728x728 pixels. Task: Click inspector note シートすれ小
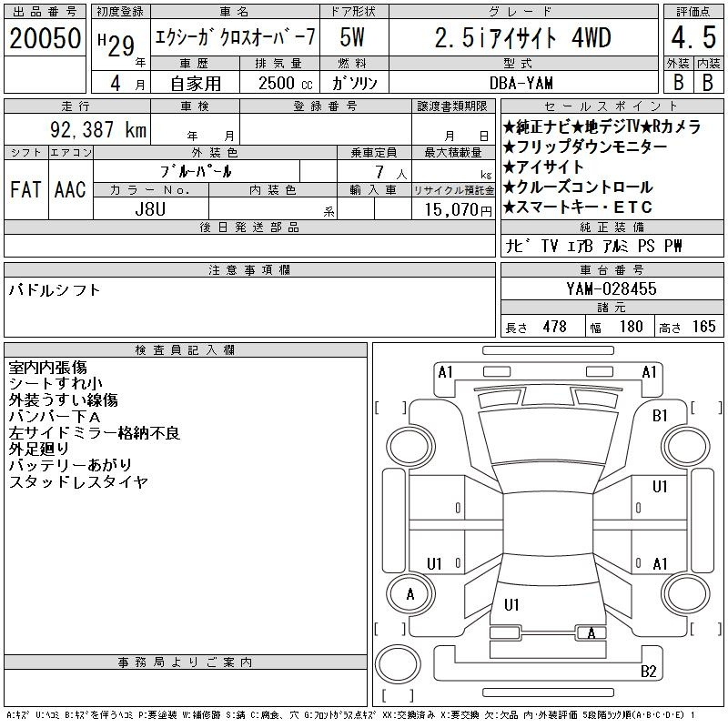[56, 383]
